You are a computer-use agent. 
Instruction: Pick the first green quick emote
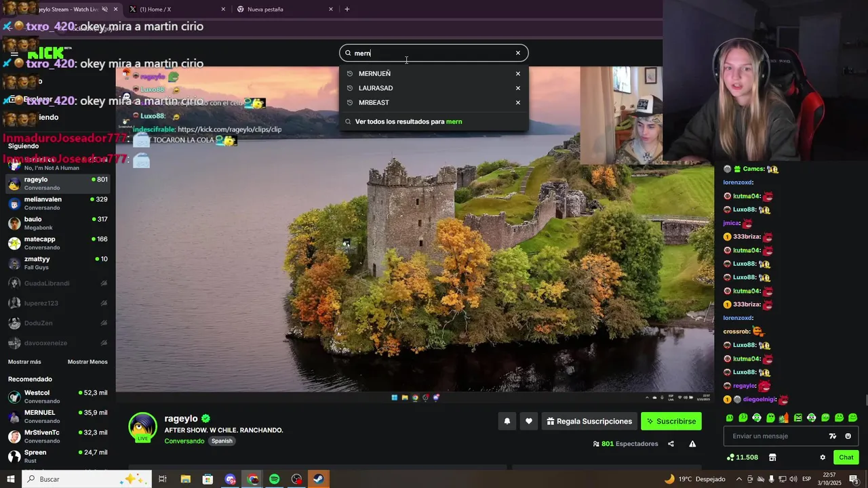click(730, 418)
